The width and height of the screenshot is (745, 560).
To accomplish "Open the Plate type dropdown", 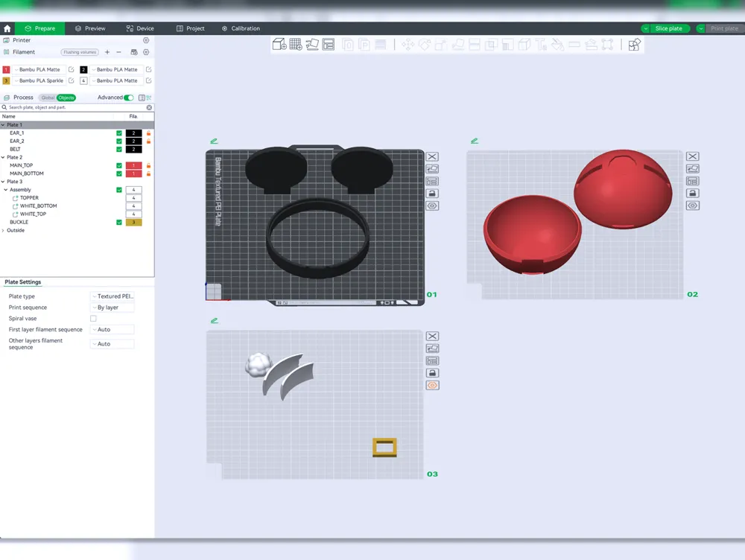I will coord(112,296).
